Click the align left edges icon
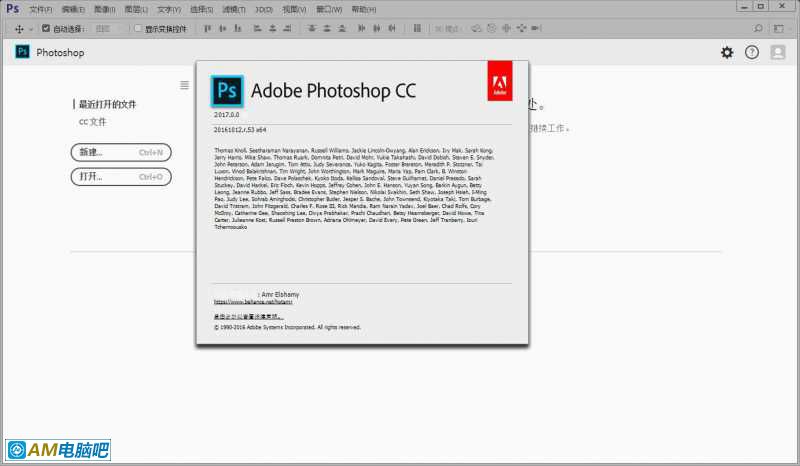Screen dimensions: 800x466 [257, 29]
